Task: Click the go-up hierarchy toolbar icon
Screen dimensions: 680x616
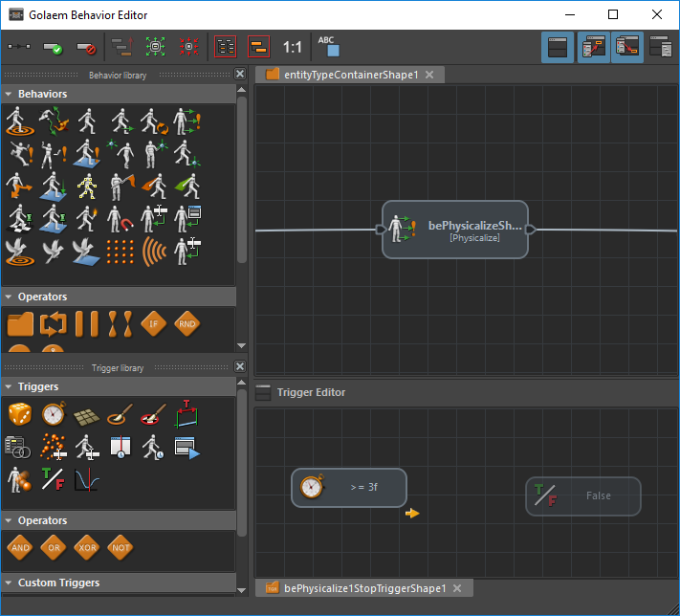Action: pyautogui.click(x=121, y=47)
